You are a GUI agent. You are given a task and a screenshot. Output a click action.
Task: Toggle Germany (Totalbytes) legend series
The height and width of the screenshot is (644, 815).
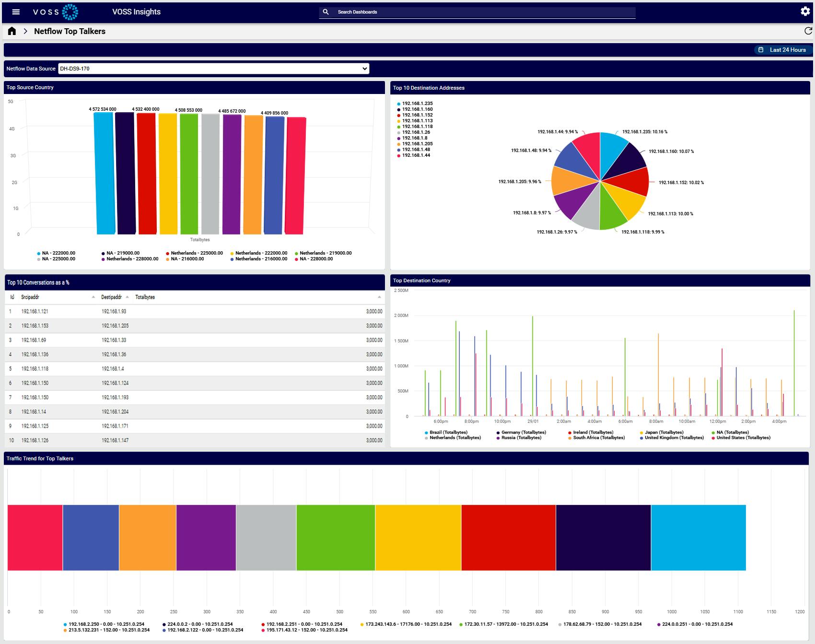pos(521,433)
